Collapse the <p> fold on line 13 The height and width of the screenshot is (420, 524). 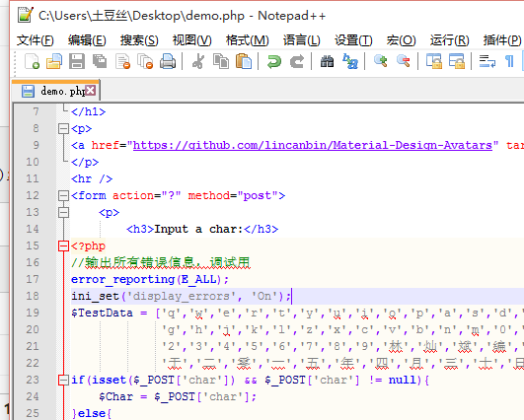pyautogui.click(x=63, y=212)
